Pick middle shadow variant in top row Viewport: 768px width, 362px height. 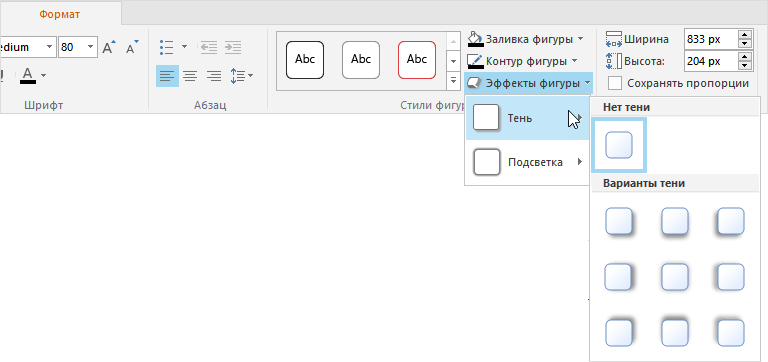(x=675, y=221)
